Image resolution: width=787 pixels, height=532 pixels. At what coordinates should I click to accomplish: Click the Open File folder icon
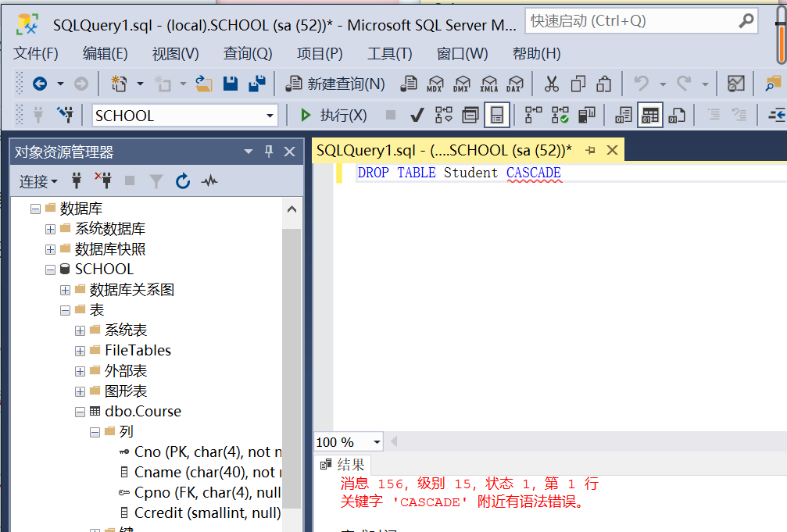coord(204,84)
